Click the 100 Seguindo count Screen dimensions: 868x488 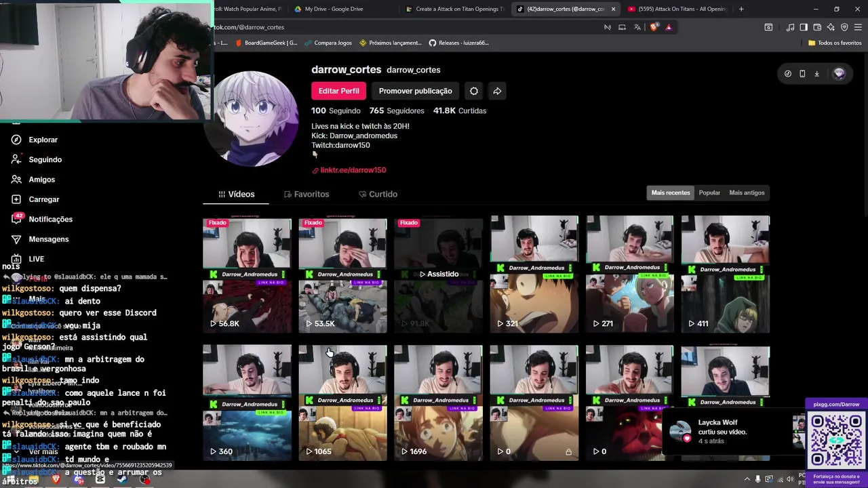pos(336,110)
